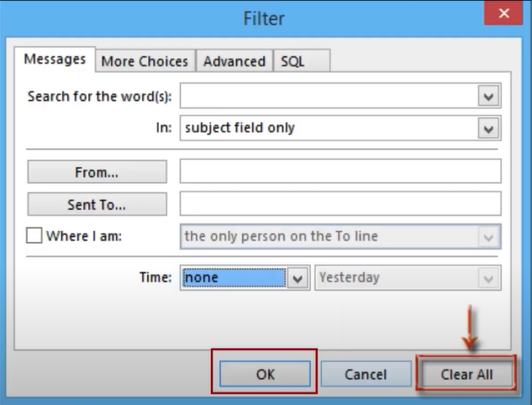Open the More Choices tab
The width and height of the screenshot is (532, 405).
click(x=145, y=61)
